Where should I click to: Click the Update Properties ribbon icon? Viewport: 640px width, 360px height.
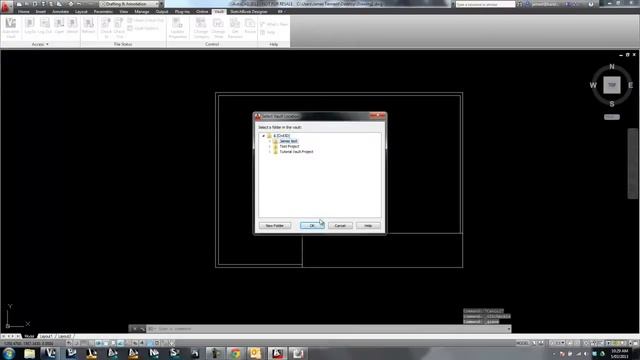178,28
